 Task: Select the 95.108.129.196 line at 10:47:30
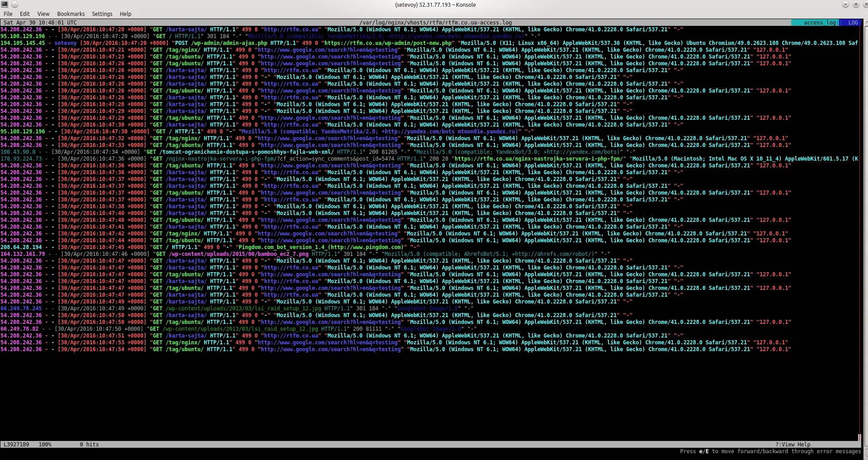[x=267, y=132]
